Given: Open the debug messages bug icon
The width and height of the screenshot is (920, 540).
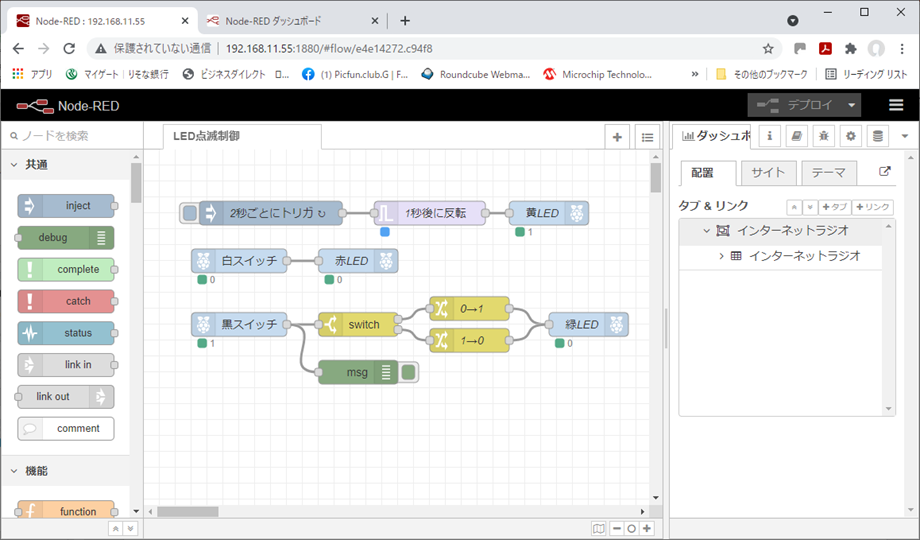Looking at the screenshot, I should [x=824, y=136].
